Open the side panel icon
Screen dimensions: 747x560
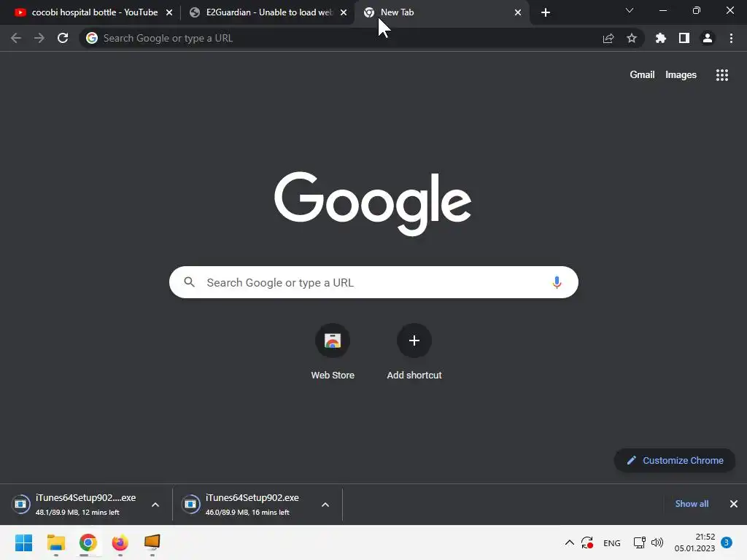(684, 38)
